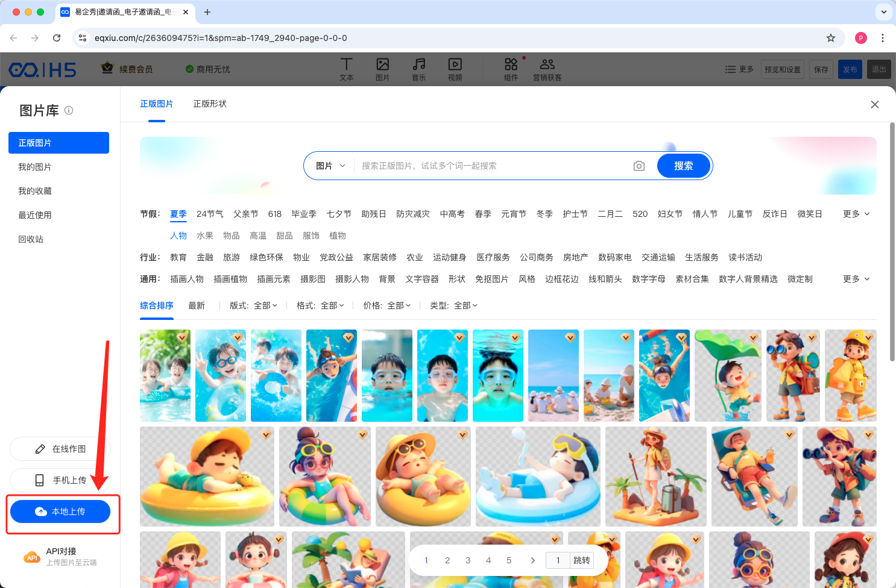
Task: Sort results by 最新
Action: 197,305
